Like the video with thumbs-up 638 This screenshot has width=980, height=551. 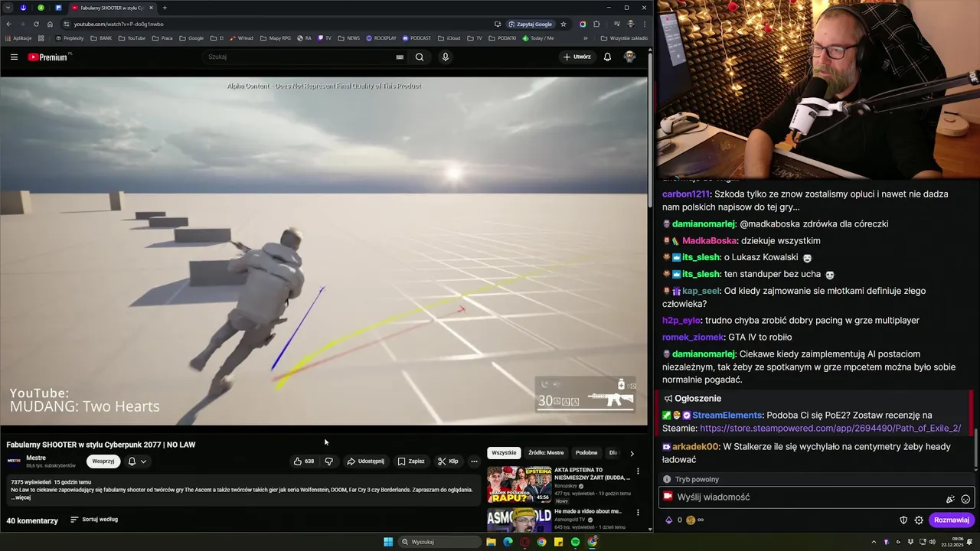click(304, 461)
